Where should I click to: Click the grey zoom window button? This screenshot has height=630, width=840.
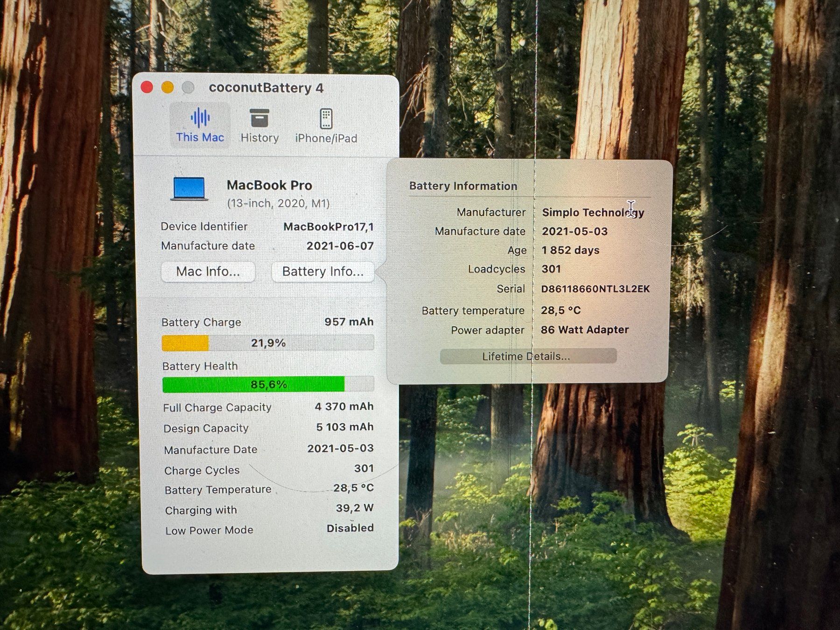coord(188,87)
